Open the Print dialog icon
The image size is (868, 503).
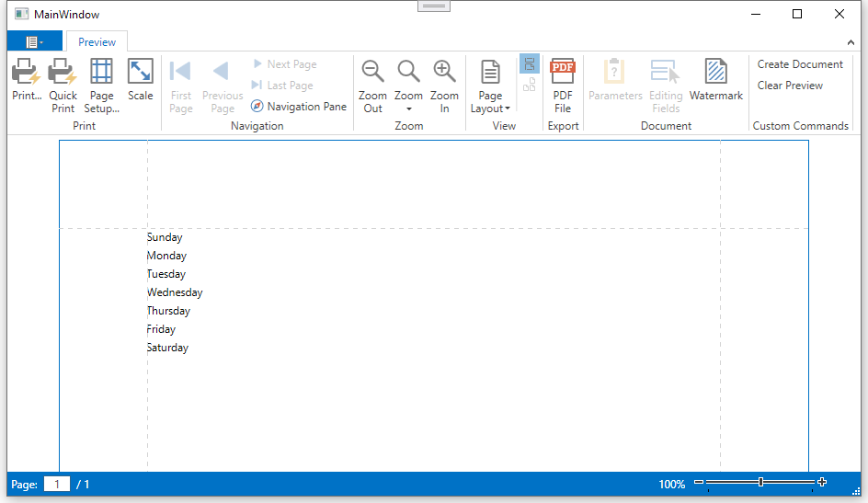[x=26, y=72]
